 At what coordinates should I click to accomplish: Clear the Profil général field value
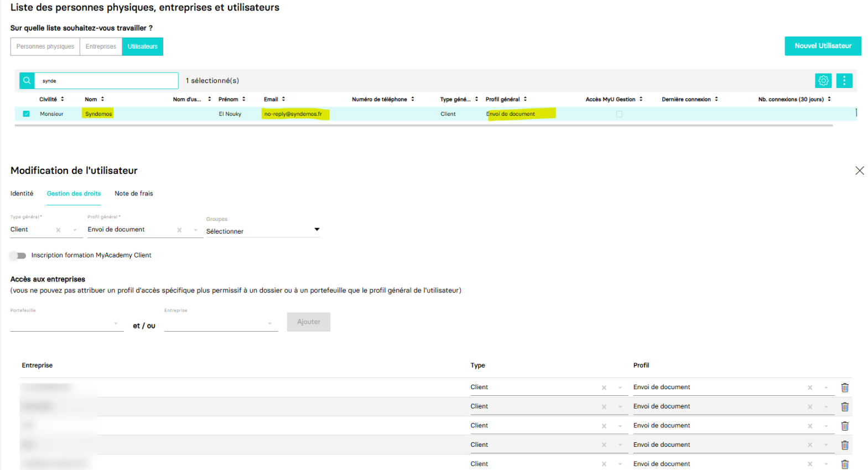pyautogui.click(x=179, y=230)
